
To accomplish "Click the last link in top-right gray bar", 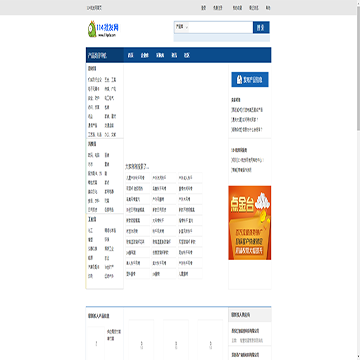I will (268, 8).
